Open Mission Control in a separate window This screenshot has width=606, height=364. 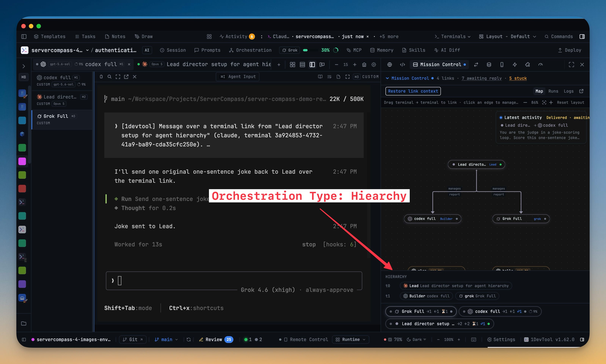pos(581,91)
